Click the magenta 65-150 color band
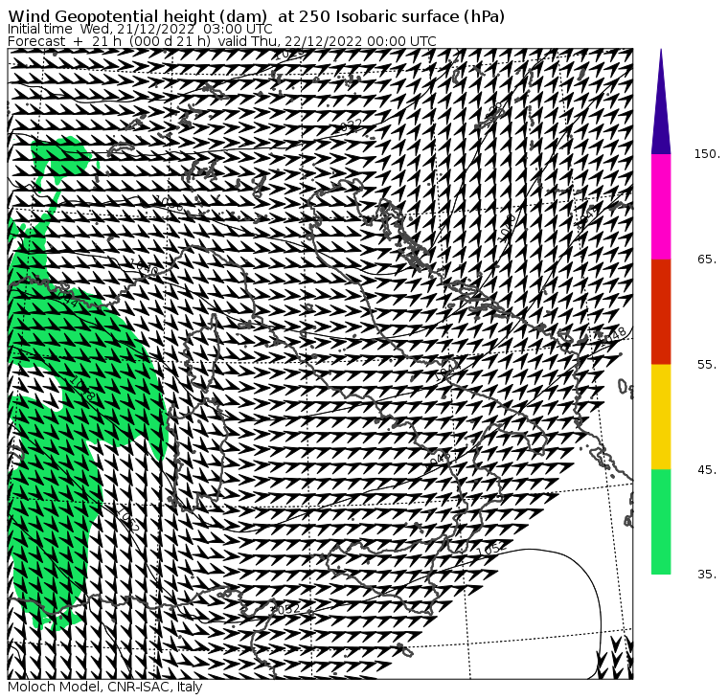 point(661,207)
